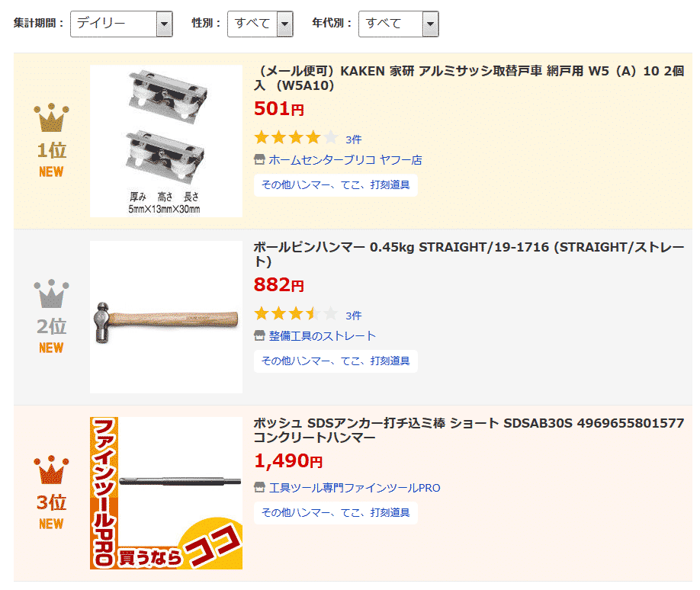Open the ball-peen hammer product thumbnail

[166, 317]
